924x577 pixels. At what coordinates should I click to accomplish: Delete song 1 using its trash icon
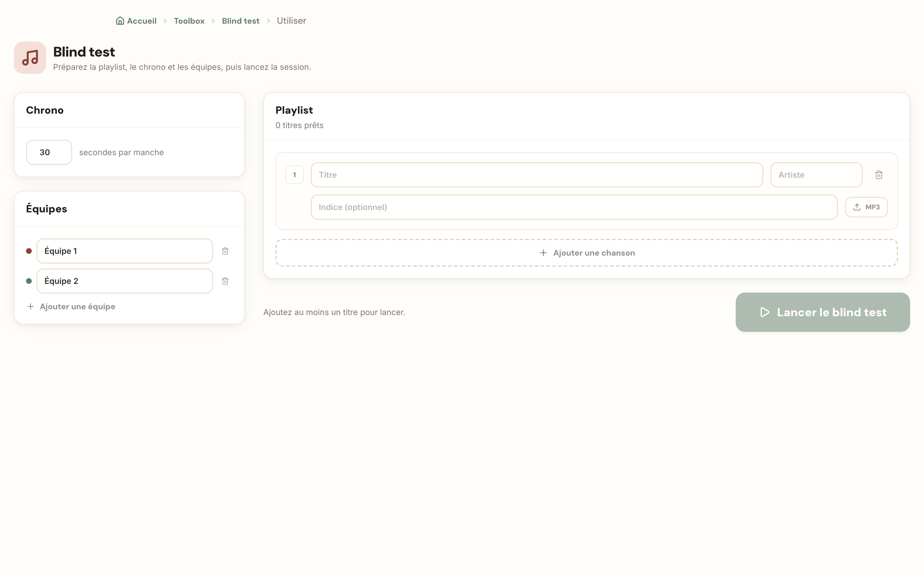[x=879, y=175]
